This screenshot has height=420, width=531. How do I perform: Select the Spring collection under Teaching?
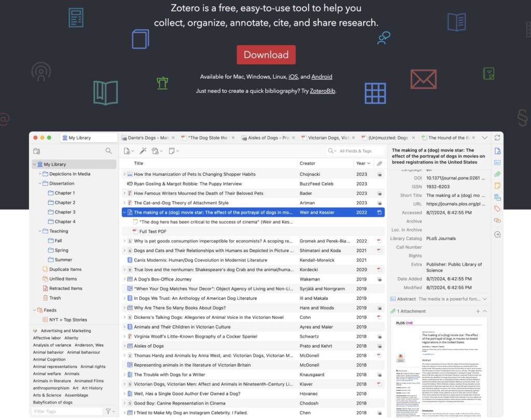tap(61, 250)
